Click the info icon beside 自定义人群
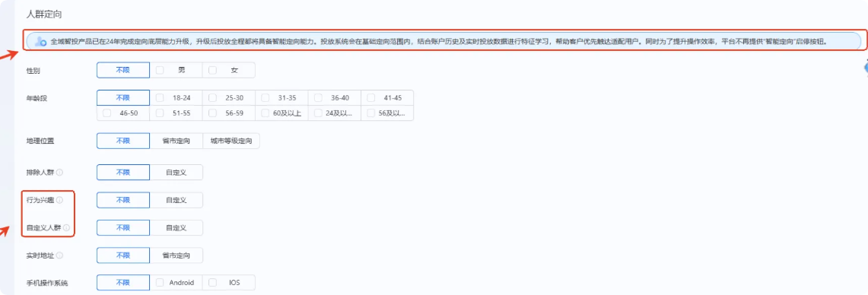This screenshot has height=295, width=868. pyautogui.click(x=66, y=227)
